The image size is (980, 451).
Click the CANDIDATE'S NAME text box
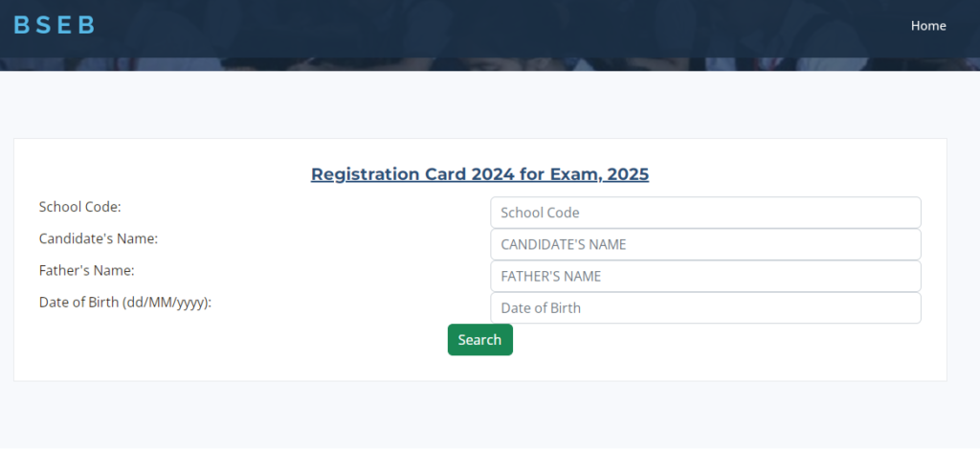click(x=704, y=244)
